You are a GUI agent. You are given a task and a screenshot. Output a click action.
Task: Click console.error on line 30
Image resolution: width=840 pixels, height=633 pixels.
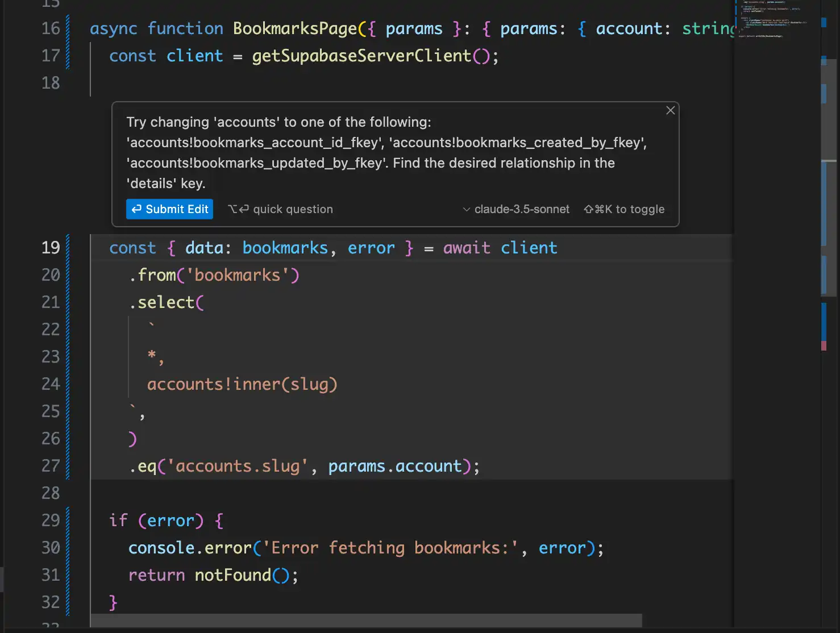(x=190, y=548)
